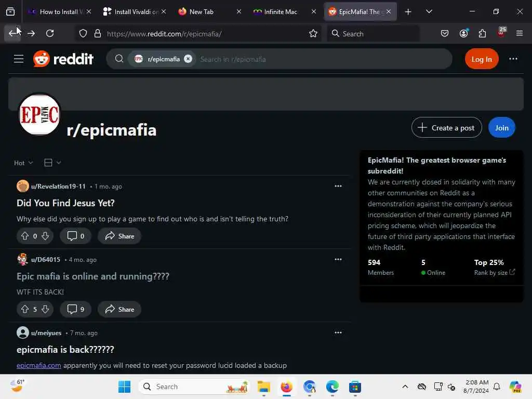532x399 pixels.
Task: Open u/Revelation19-11 profile link
Action: click(x=58, y=187)
